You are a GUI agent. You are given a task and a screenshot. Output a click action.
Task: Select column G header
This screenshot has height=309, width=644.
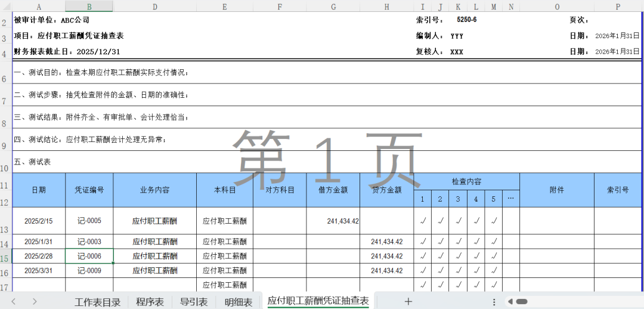pos(333,6)
